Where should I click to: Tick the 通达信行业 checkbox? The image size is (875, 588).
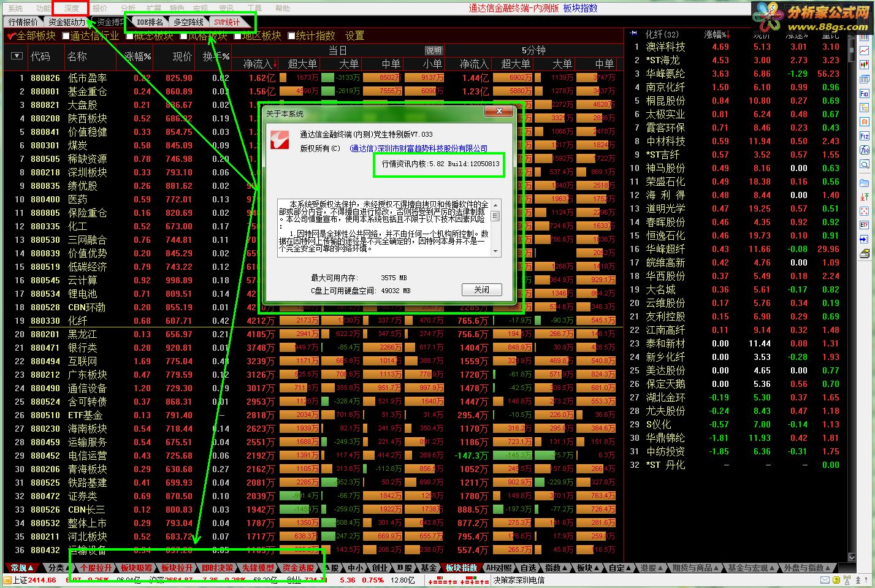pyautogui.click(x=66, y=36)
